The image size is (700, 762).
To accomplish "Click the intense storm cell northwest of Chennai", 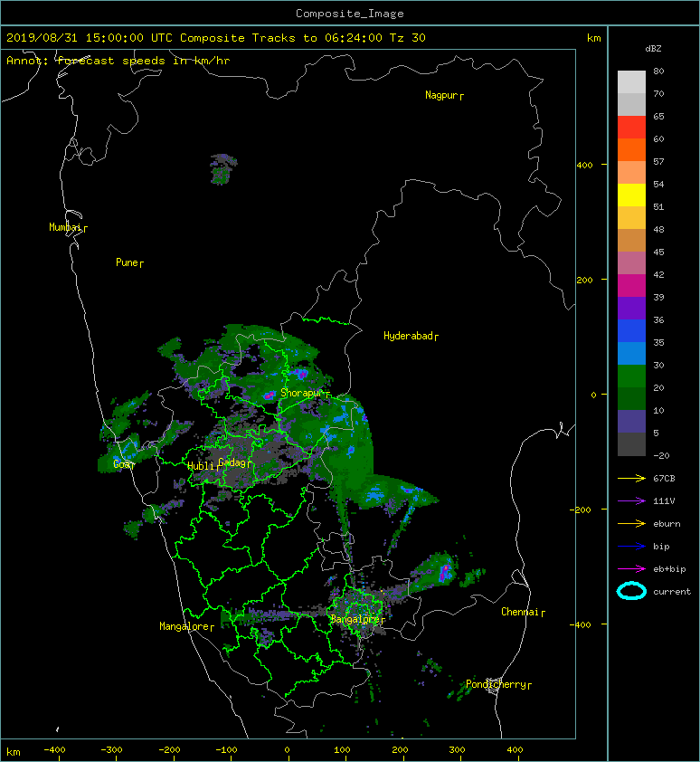I will 446,572.
